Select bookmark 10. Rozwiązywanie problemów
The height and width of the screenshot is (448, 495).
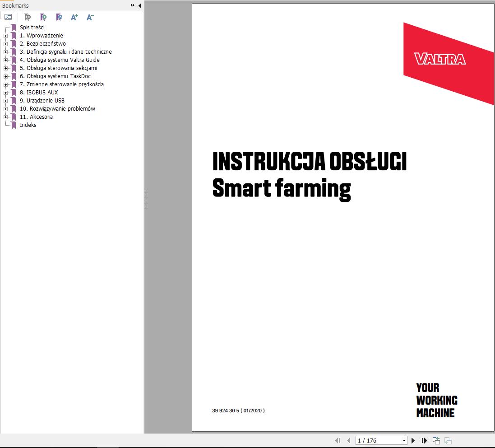click(57, 109)
